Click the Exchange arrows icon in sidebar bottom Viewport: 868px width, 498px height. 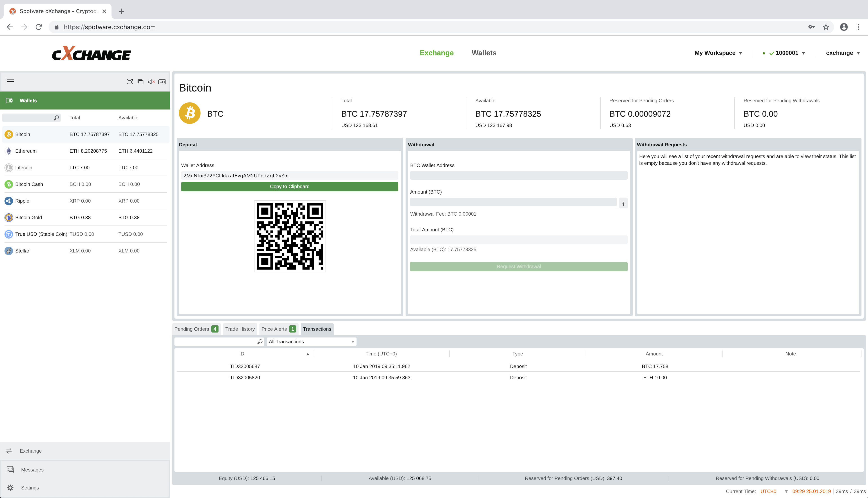tap(9, 451)
